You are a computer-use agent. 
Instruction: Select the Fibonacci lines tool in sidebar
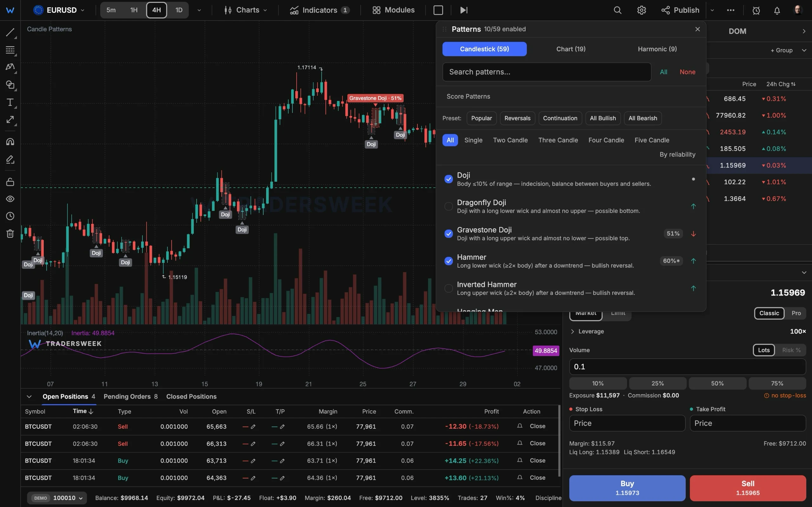click(10, 50)
